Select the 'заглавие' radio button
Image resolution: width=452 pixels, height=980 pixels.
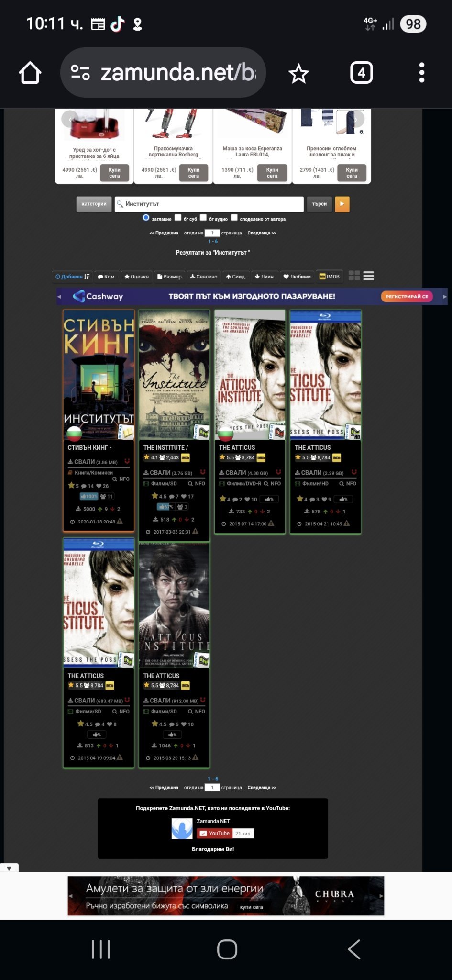(146, 218)
